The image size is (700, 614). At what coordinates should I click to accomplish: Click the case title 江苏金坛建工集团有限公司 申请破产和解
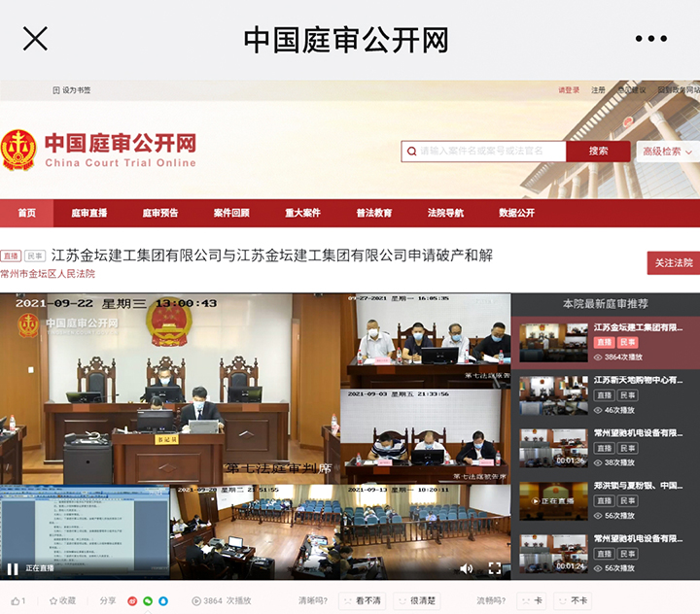click(272, 256)
